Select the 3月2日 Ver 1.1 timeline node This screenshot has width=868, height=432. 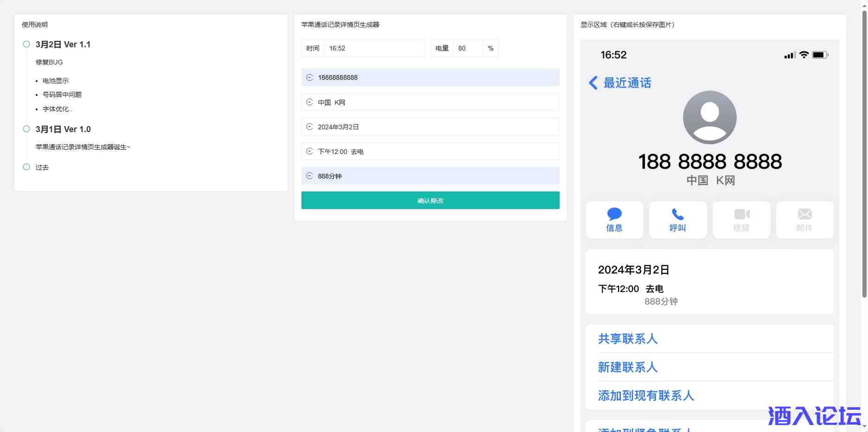26,44
